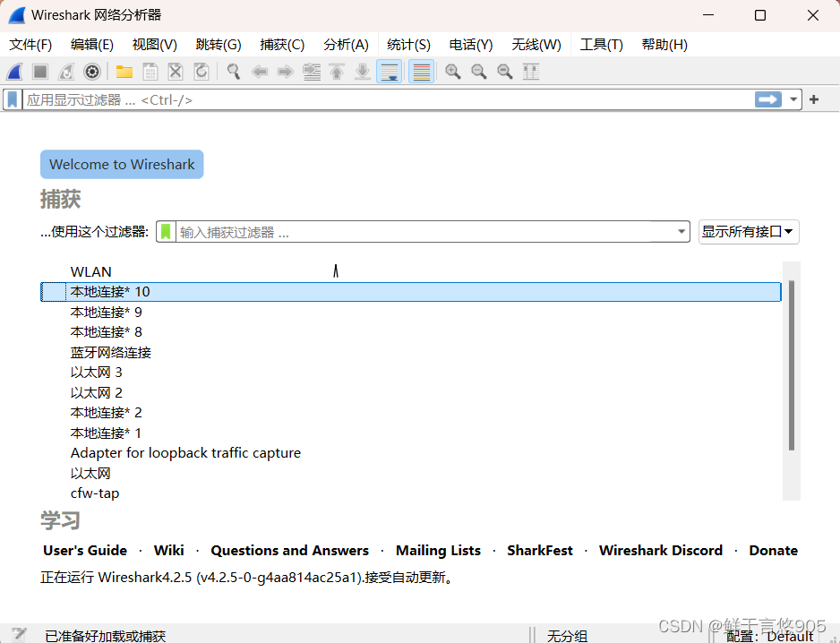
Task: Open the 显示所有接口 dropdown
Action: click(x=749, y=232)
